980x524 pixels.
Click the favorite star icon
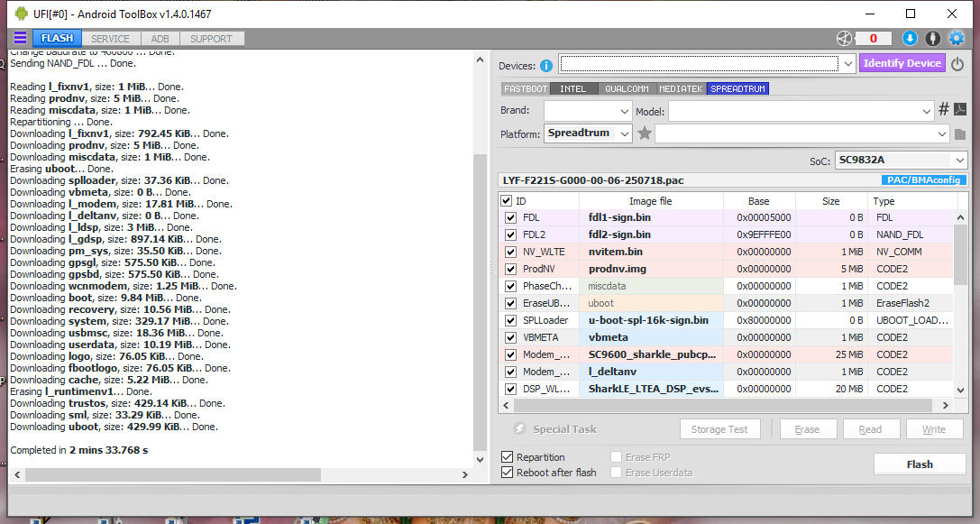pyautogui.click(x=645, y=133)
